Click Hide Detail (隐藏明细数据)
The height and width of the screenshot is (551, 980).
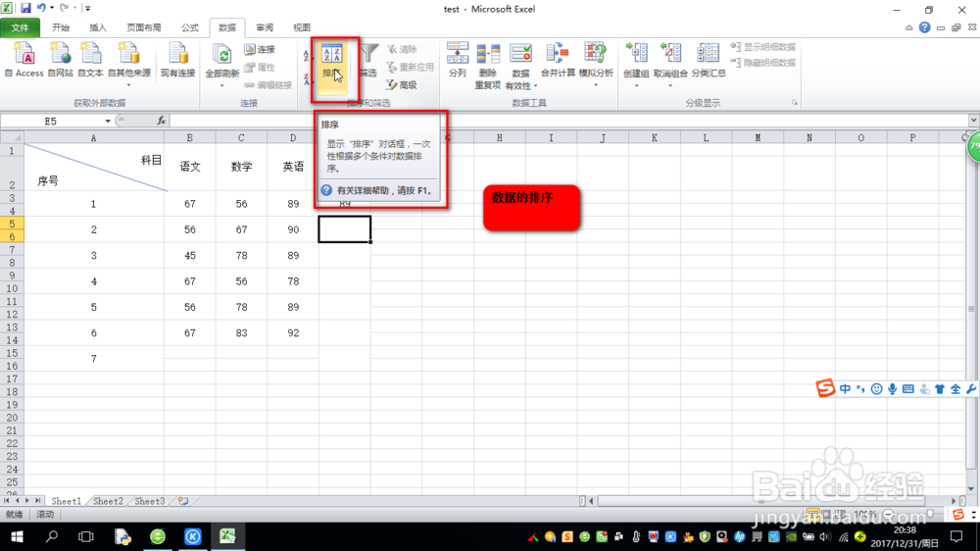[763, 63]
